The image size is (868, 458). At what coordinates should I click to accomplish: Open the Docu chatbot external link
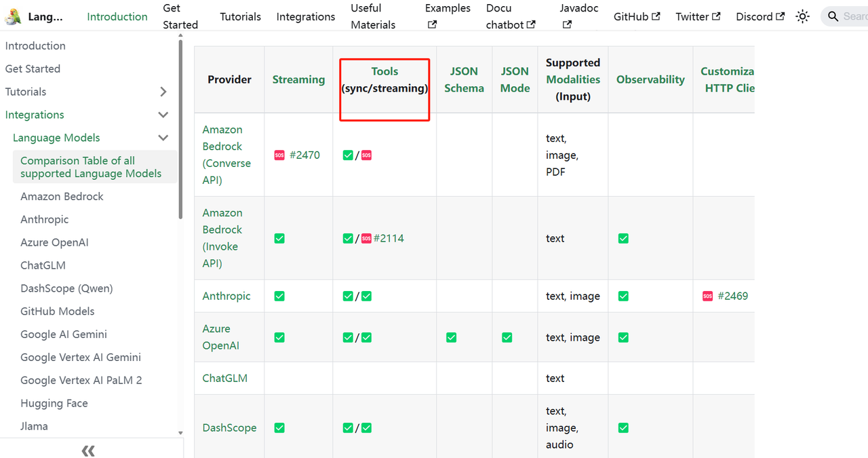(x=511, y=16)
